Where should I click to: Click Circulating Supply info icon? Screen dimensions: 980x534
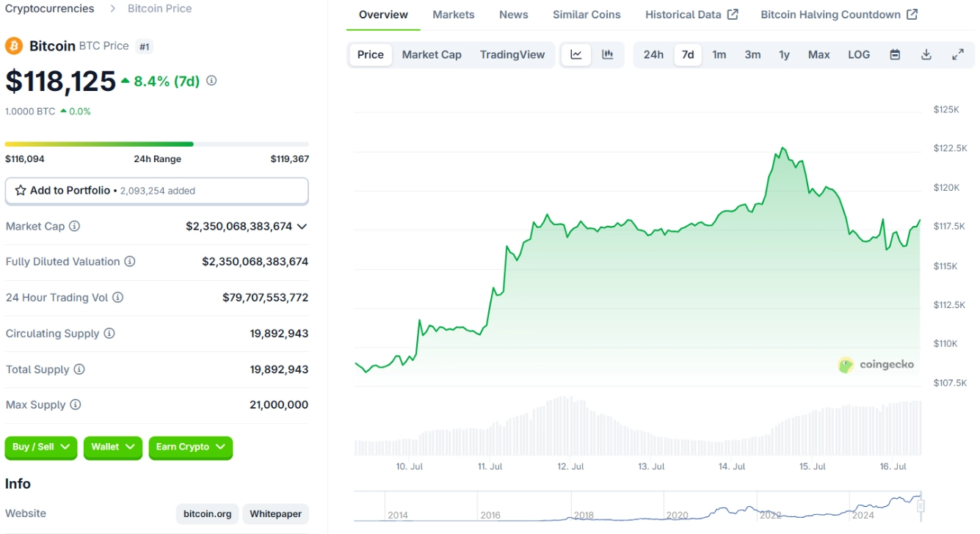coord(109,333)
